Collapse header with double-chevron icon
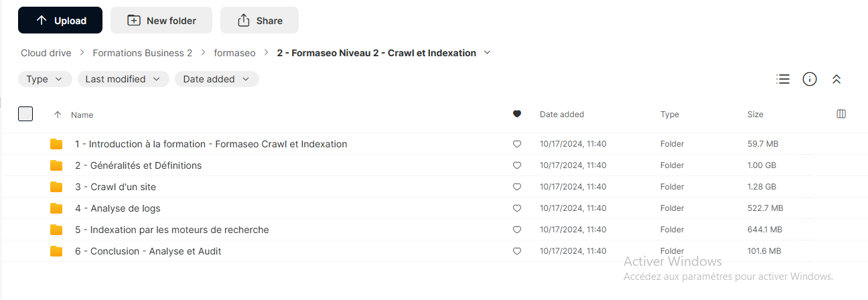The image size is (868, 300). click(836, 79)
